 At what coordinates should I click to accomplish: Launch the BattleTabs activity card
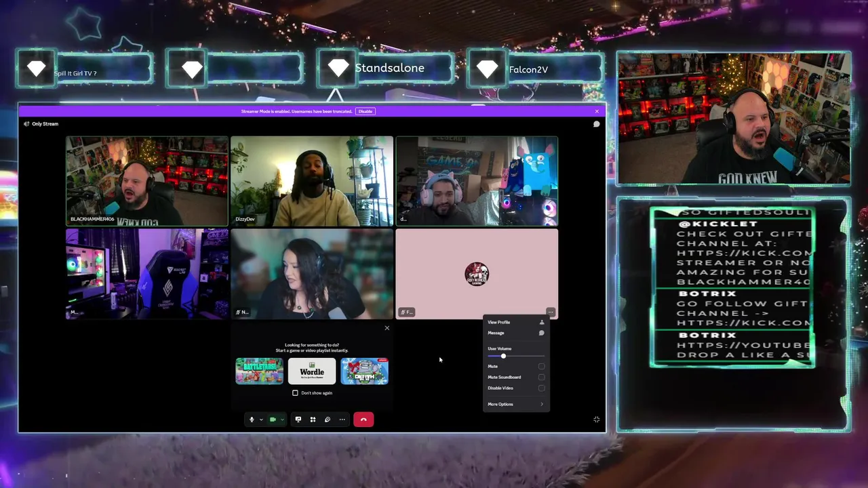[259, 371]
